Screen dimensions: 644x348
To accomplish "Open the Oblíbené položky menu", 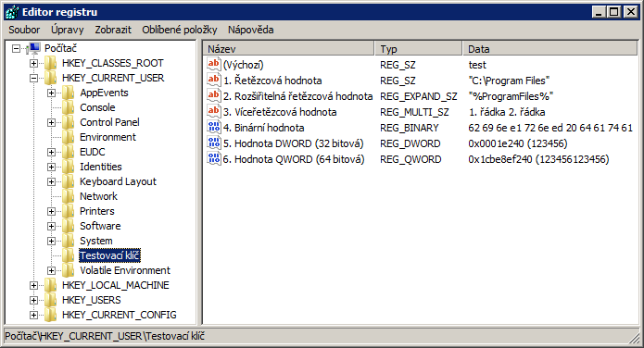I will coord(180,30).
